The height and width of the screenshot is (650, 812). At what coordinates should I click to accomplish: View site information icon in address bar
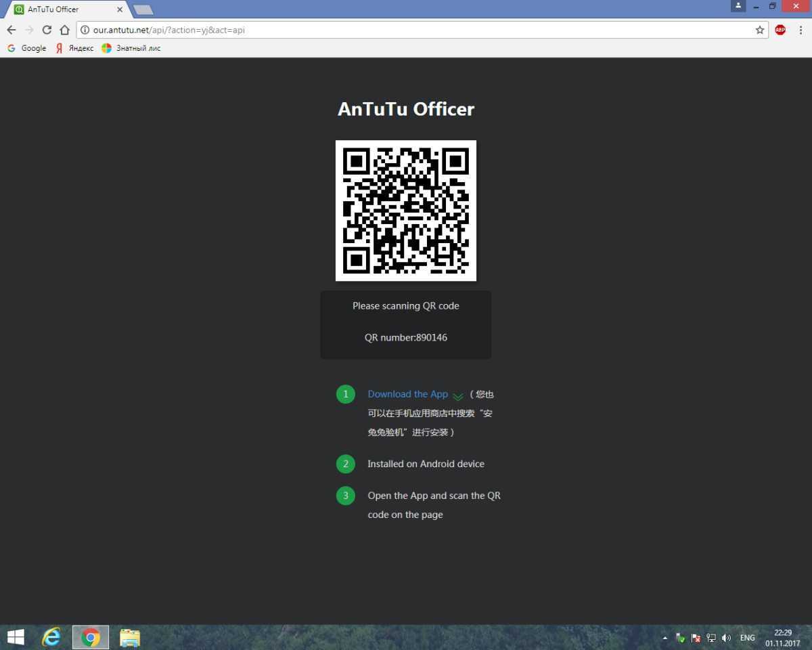85,30
